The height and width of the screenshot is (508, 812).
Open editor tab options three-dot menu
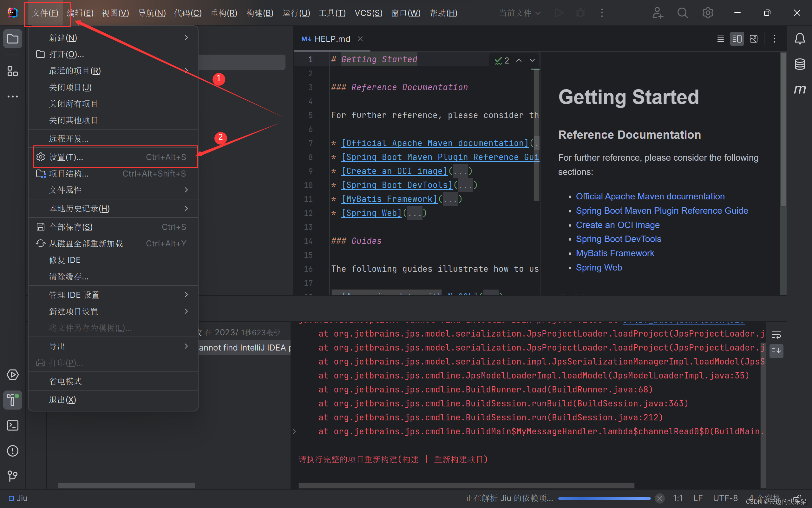pos(775,39)
